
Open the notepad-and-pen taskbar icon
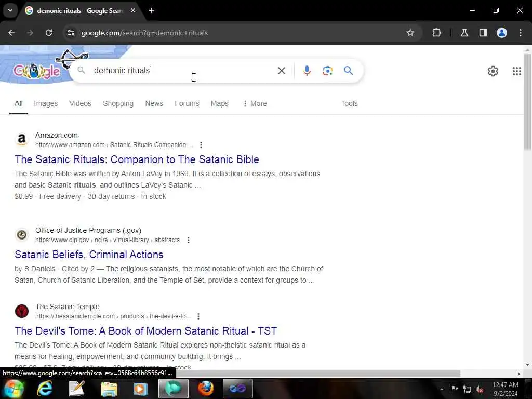(77, 389)
